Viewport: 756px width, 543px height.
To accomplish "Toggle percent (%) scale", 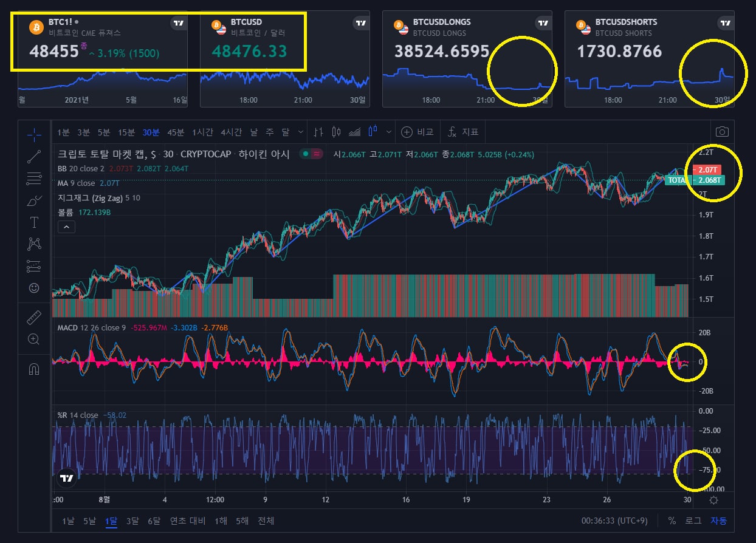I will 672,521.
